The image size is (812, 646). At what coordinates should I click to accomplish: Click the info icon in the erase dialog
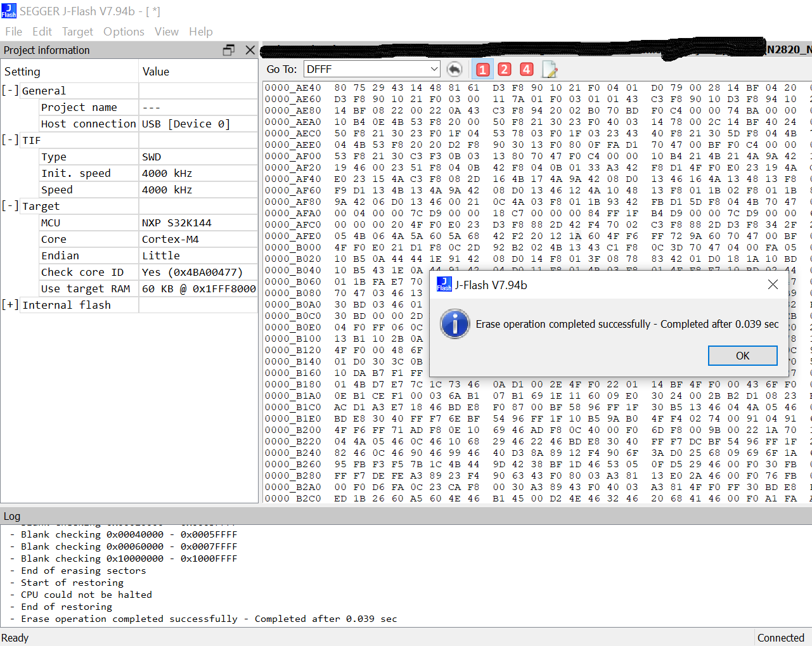coord(454,323)
